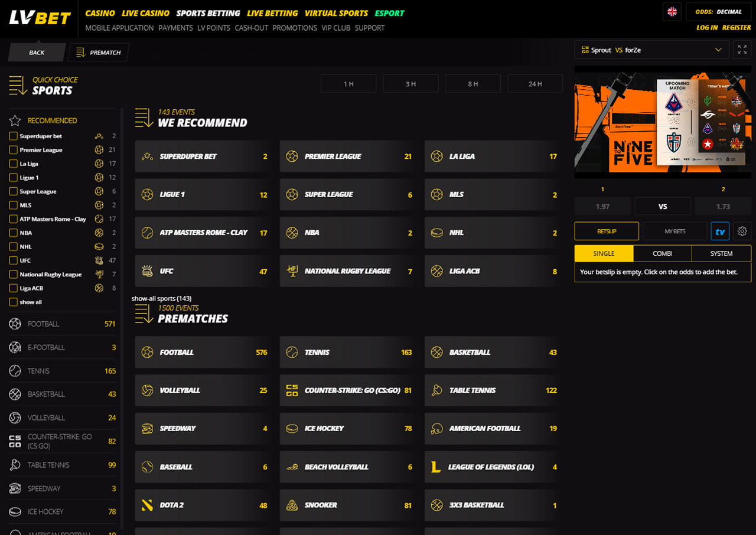Open the Odds: Decimal format selector

point(718,11)
